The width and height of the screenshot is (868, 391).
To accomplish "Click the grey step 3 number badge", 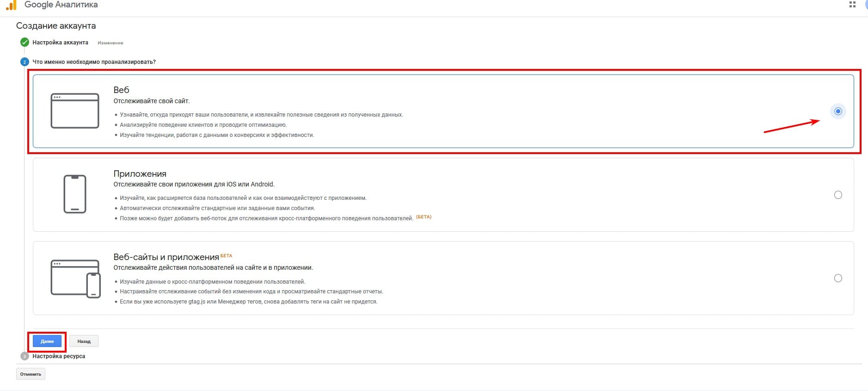I will click(x=25, y=356).
